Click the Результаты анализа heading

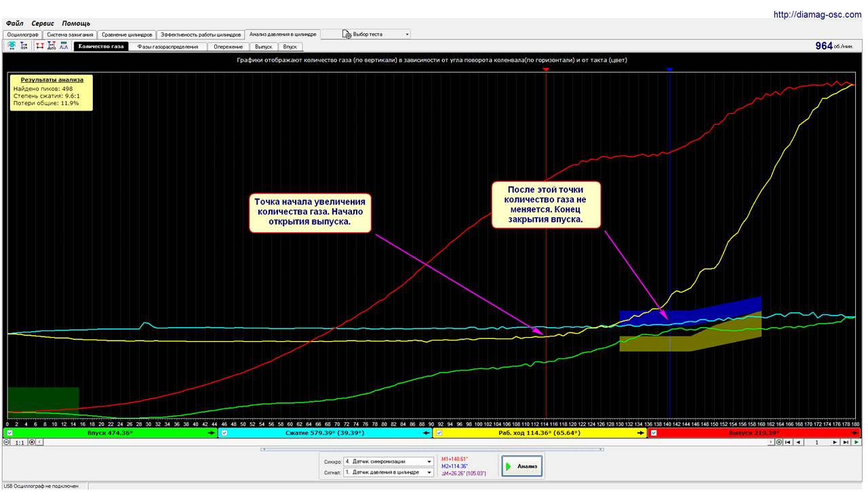pyautogui.click(x=52, y=79)
